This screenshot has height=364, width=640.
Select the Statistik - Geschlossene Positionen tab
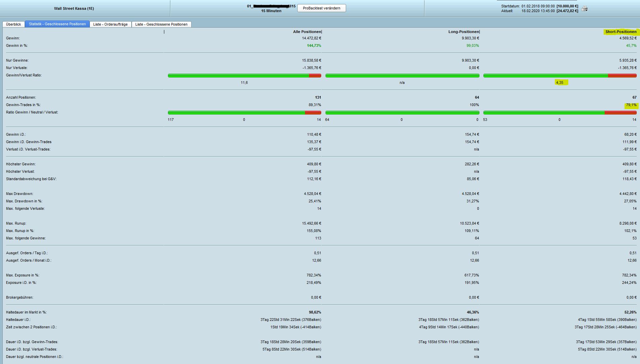click(57, 24)
